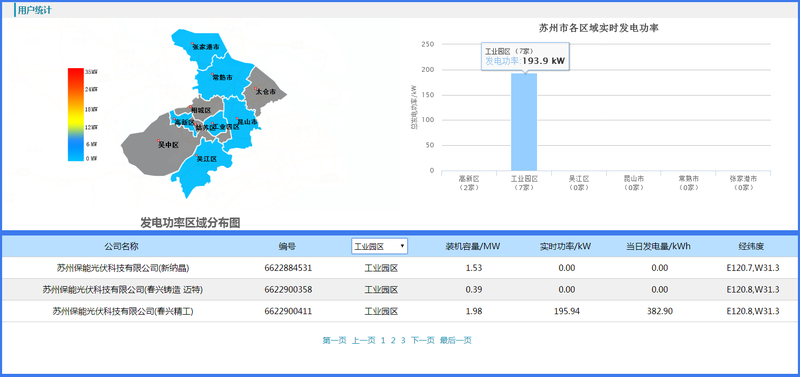Click the power color gradient legend
800x377 pixels.
pyautogui.click(x=76, y=114)
